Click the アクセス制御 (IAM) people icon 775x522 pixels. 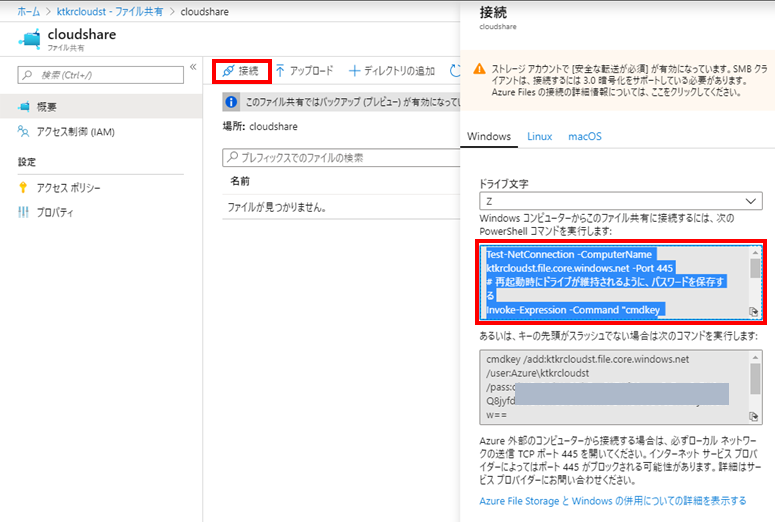(x=23, y=131)
